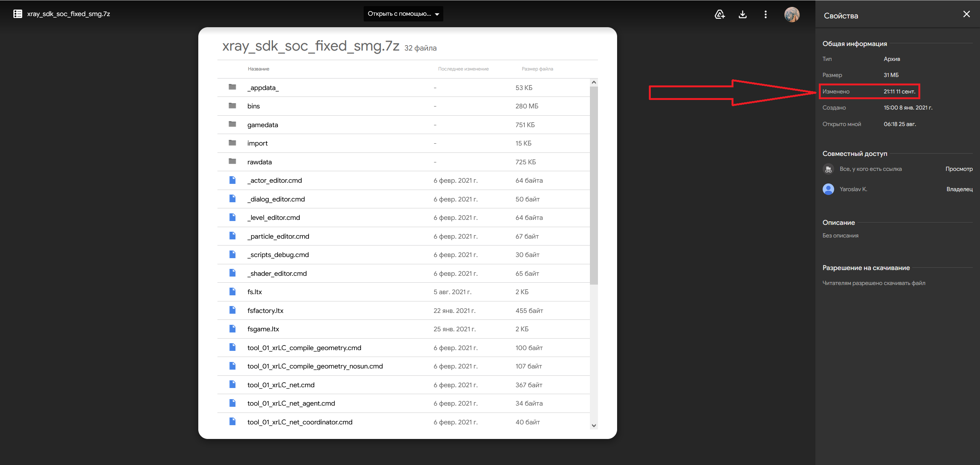
Task: Click the '22 янв. 2021 г.' date cell
Action: coord(454,311)
